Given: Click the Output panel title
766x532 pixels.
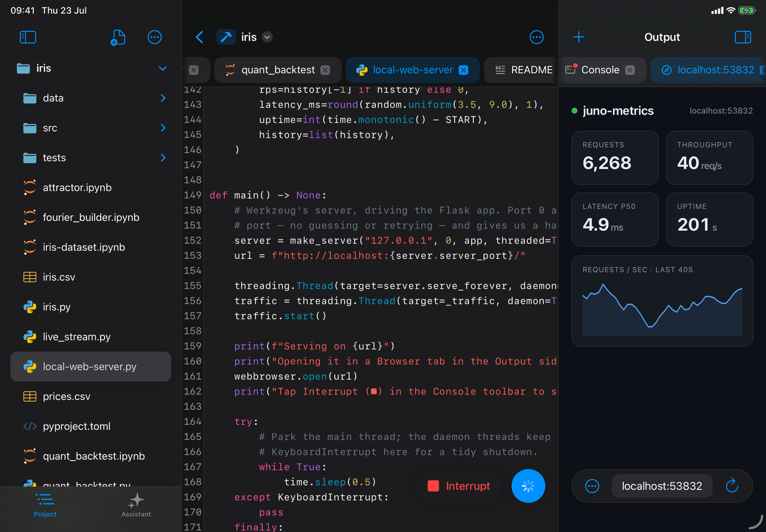Looking at the screenshot, I should (662, 37).
